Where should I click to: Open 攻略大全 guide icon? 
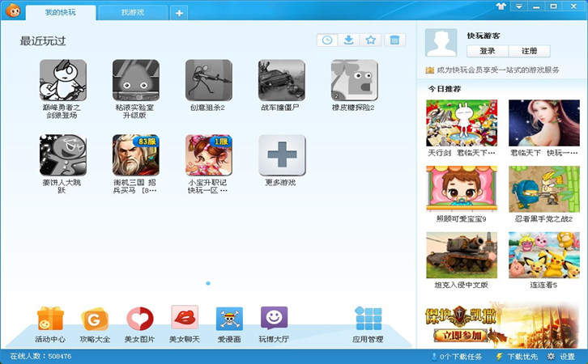(95, 320)
